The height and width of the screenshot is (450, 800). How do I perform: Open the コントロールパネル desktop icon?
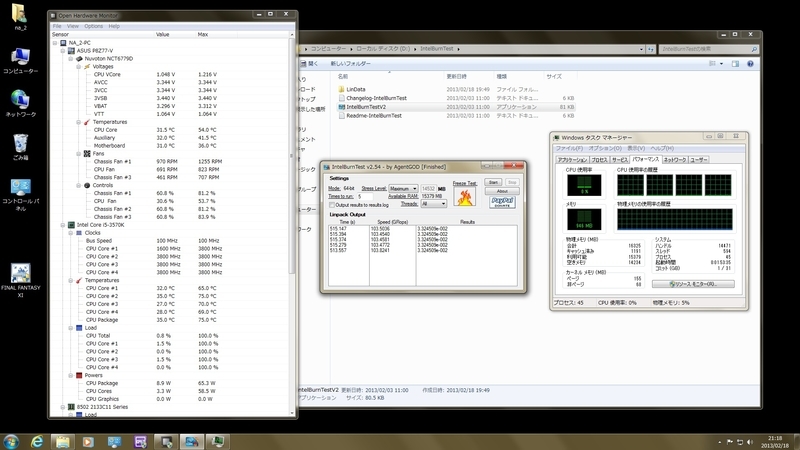pyautogui.click(x=20, y=194)
